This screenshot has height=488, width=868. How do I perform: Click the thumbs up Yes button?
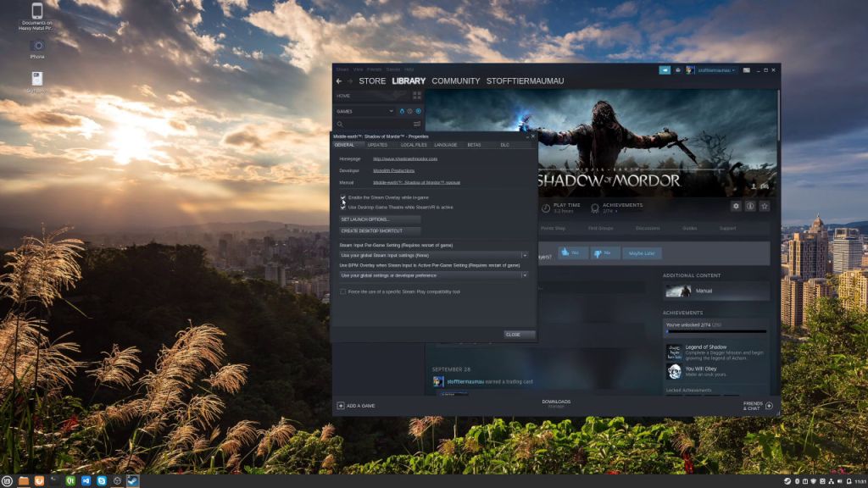coord(573,252)
